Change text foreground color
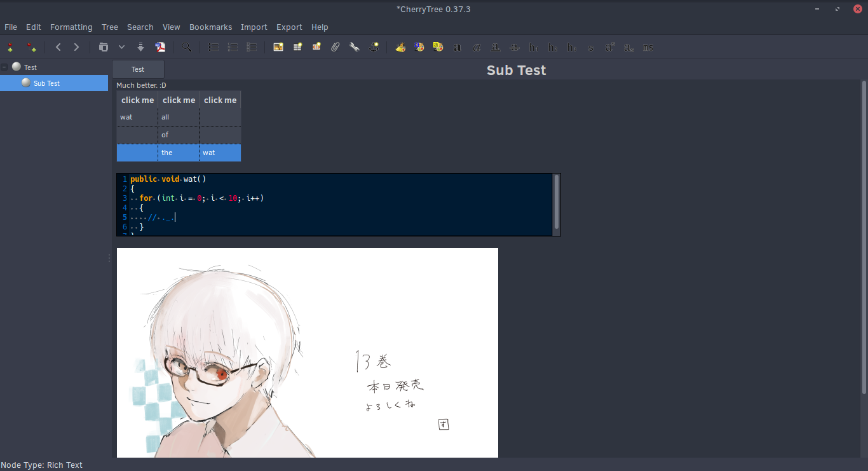The image size is (868, 471). coord(419,47)
